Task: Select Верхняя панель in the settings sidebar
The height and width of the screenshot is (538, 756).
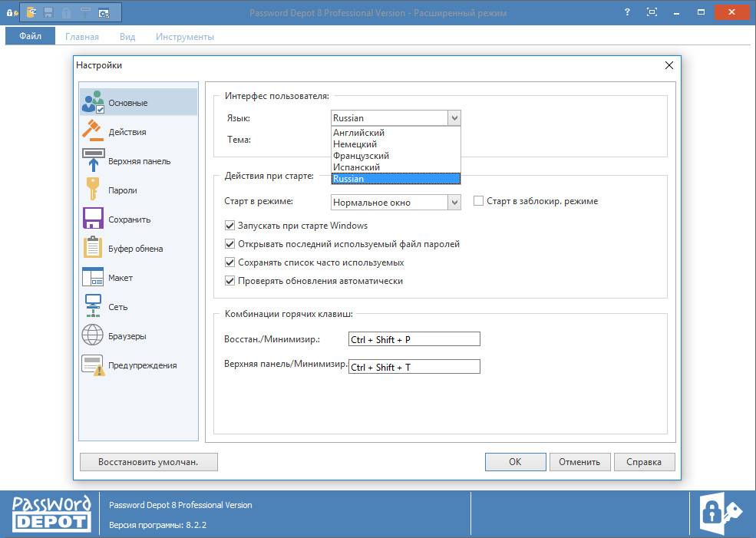Action: [x=138, y=161]
